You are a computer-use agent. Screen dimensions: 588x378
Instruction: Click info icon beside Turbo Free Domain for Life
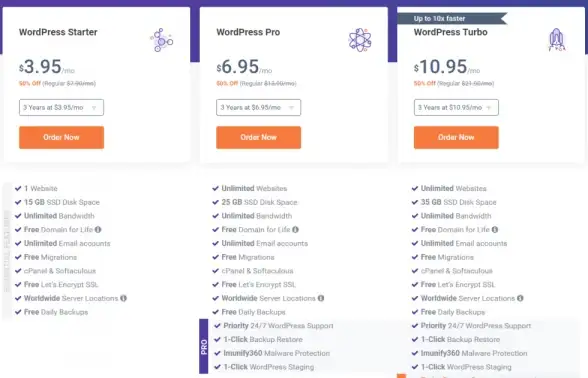(495, 230)
